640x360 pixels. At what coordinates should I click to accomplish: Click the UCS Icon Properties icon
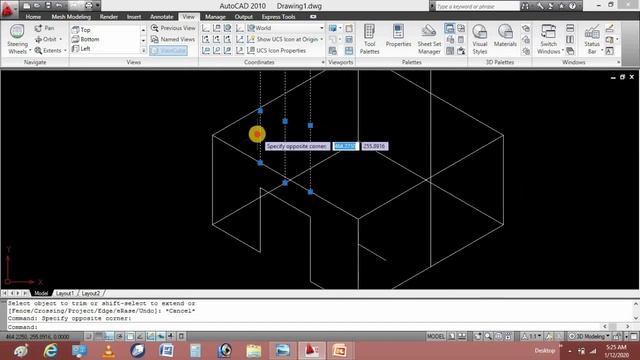pos(251,51)
